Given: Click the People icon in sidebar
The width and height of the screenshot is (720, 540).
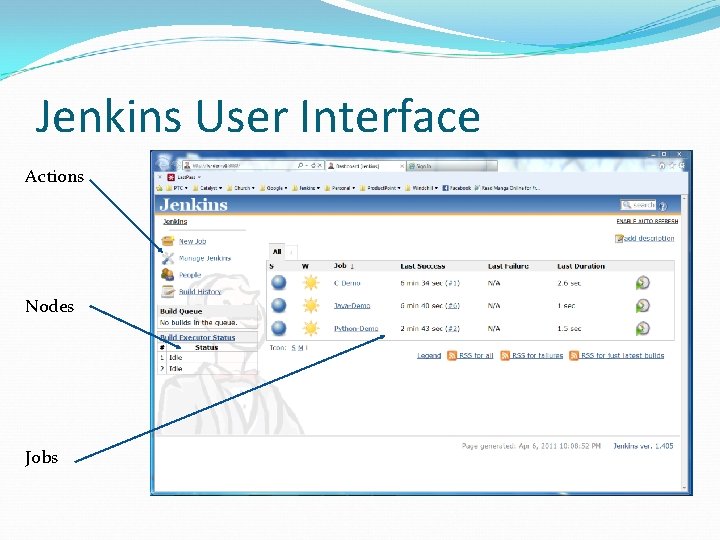Looking at the screenshot, I should 168,275.
